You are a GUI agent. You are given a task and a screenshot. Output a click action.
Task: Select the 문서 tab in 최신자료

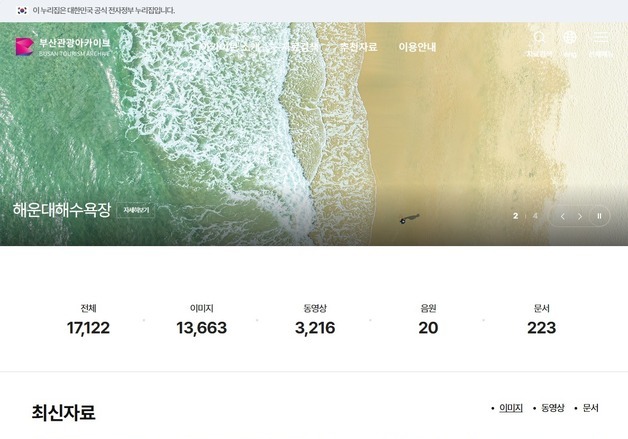[590, 408]
